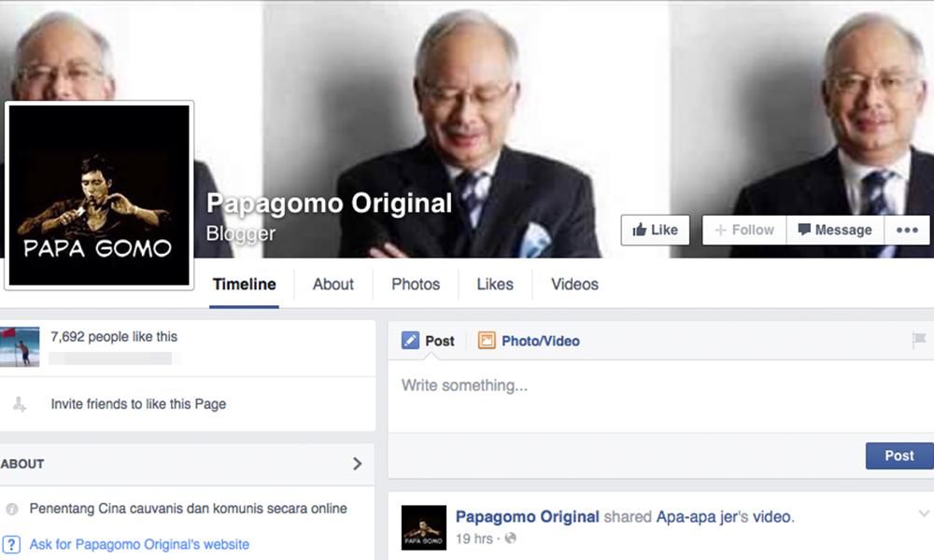Click the globe public privacy icon

[x=511, y=539]
